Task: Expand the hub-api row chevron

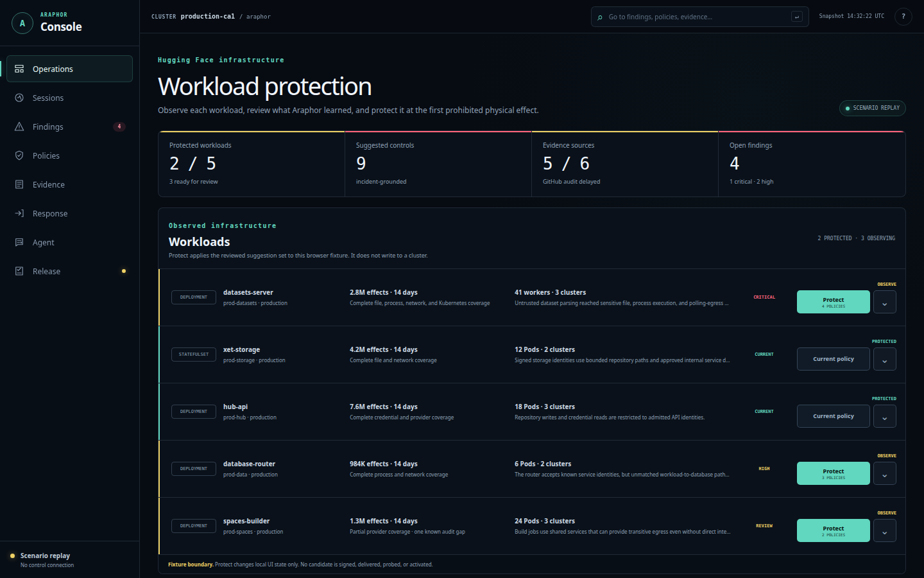Action: (x=884, y=417)
